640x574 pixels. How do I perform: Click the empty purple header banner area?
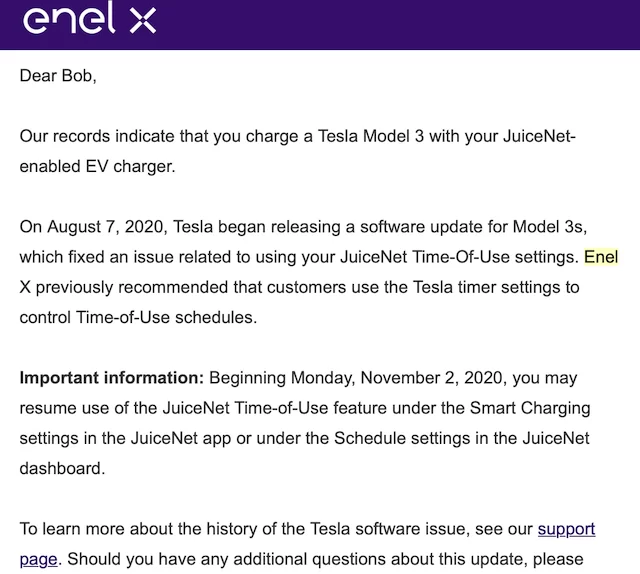point(400,22)
